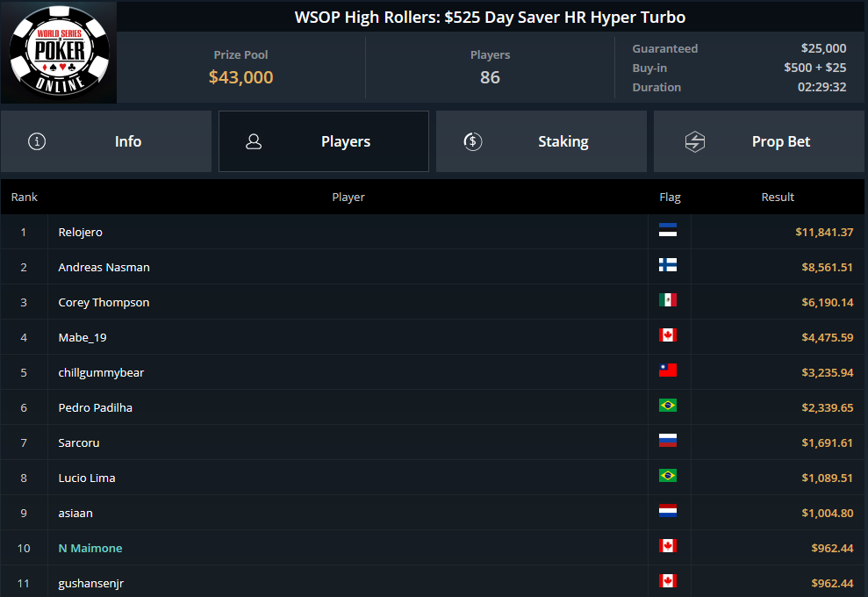The image size is (868, 597).
Task: Click the $2,339.65 result
Action: [x=827, y=407]
